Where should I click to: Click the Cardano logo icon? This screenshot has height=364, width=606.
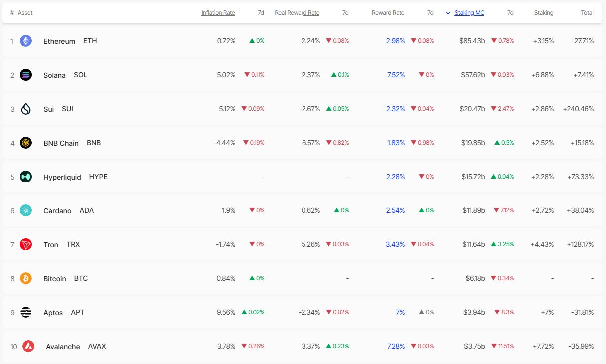[x=26, y=210]
